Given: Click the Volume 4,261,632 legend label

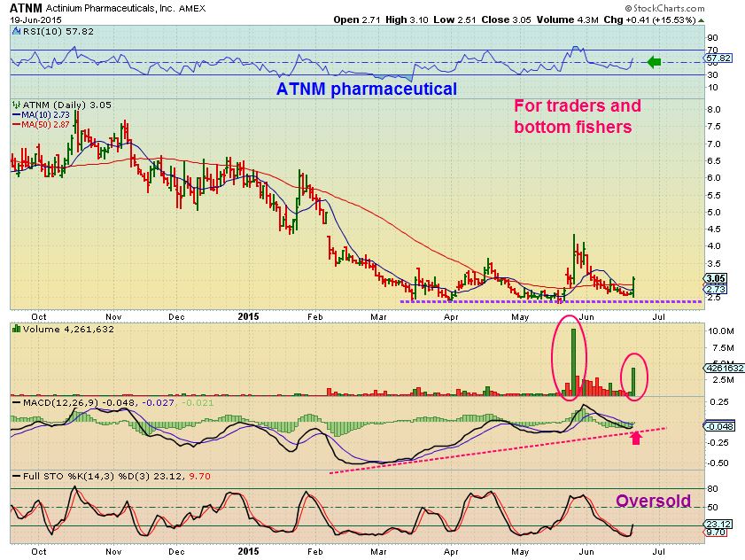Looking at the screenshot, I should [68, 329].
